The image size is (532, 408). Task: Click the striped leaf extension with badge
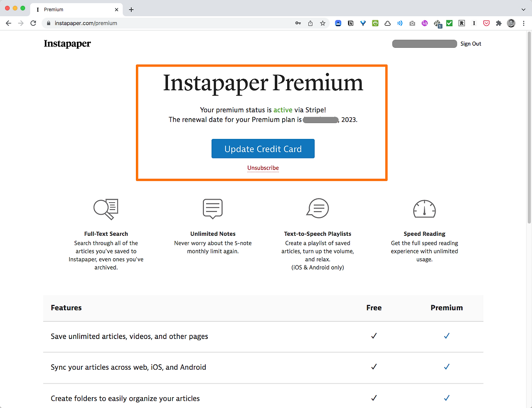point(437,24)
